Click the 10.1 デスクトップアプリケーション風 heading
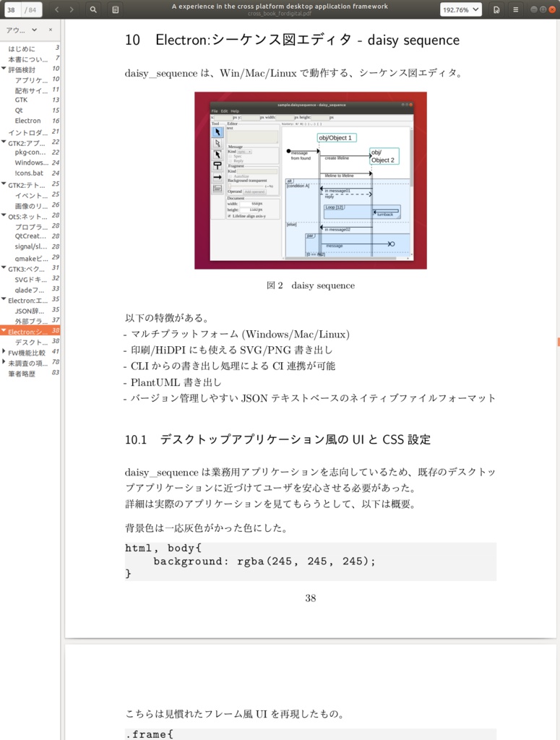560x740 pixels. coord(278,439)
